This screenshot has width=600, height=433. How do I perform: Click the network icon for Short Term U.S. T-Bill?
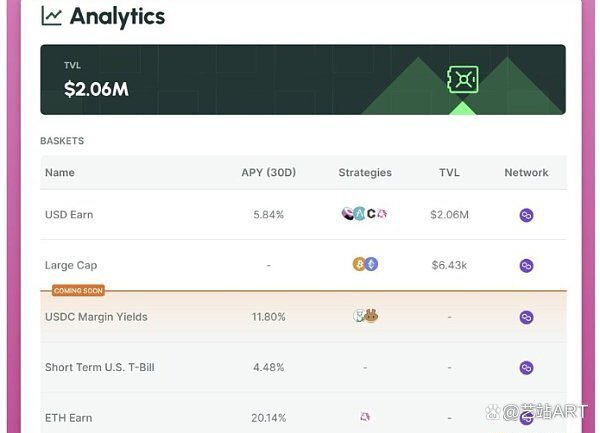pos(527,368)
